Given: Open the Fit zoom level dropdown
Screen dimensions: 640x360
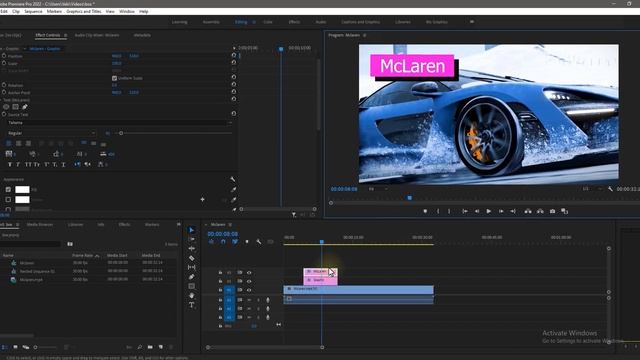Looking at the screenshot, I should coord(378,189).
